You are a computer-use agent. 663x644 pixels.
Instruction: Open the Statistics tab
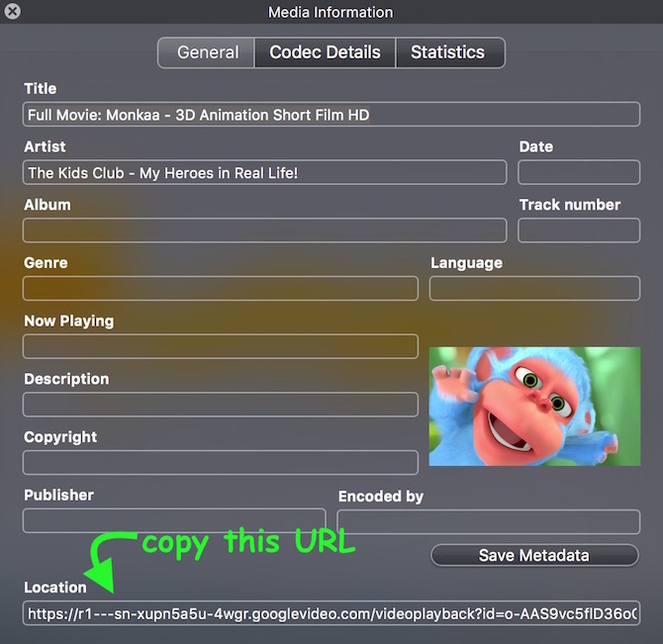pyautogui.click(x=448, y=52)
